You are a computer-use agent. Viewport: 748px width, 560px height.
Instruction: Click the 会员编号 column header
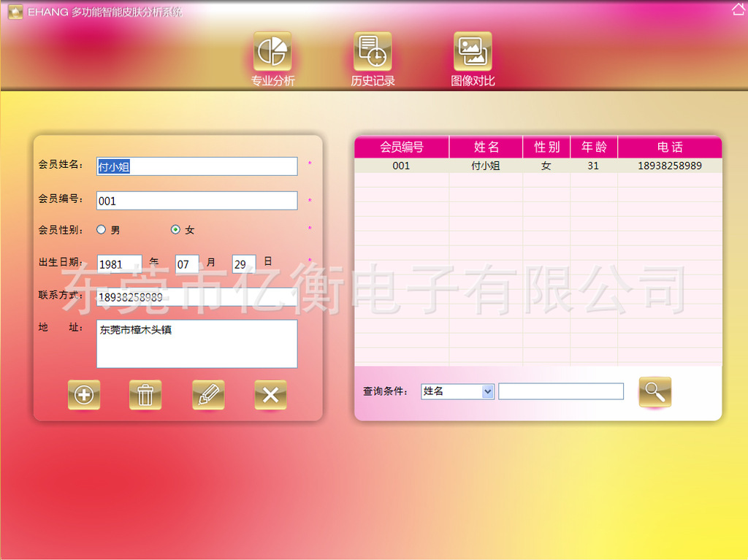(401, 147)
